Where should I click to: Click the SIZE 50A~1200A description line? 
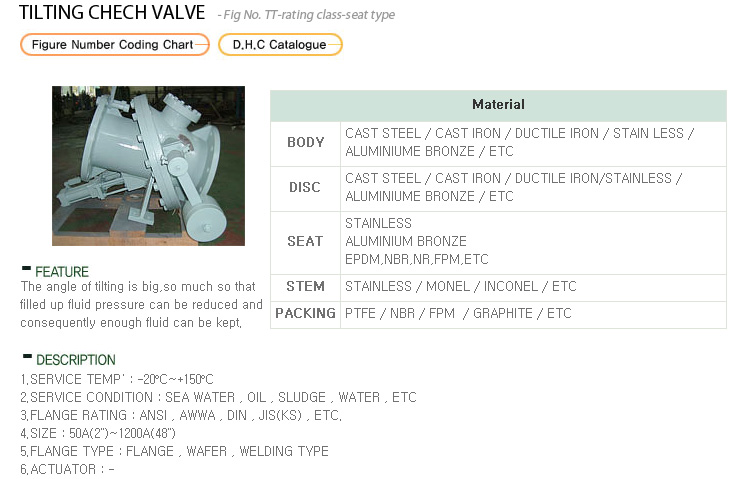[98, 433]
